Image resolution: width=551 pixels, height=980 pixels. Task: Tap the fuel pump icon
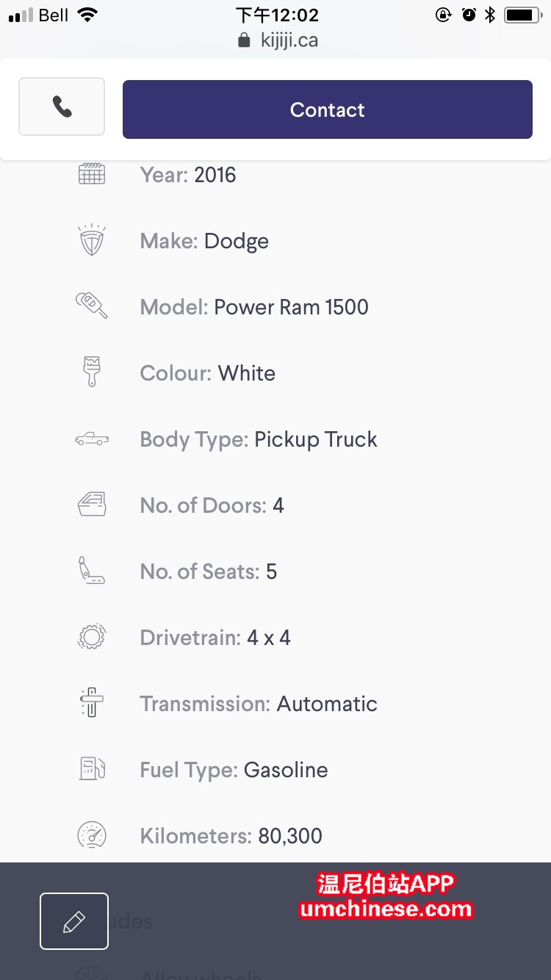coord(92,769)
